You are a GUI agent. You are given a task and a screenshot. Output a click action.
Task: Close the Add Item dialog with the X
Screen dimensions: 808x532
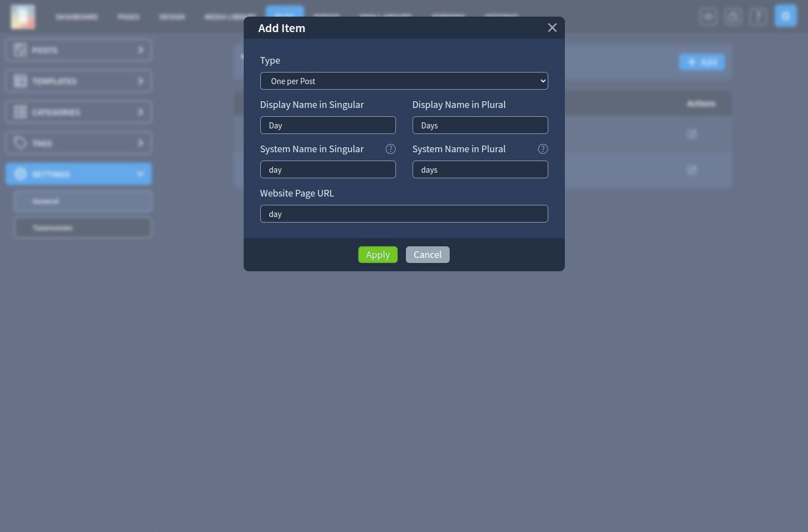click(x=552, y=28)
